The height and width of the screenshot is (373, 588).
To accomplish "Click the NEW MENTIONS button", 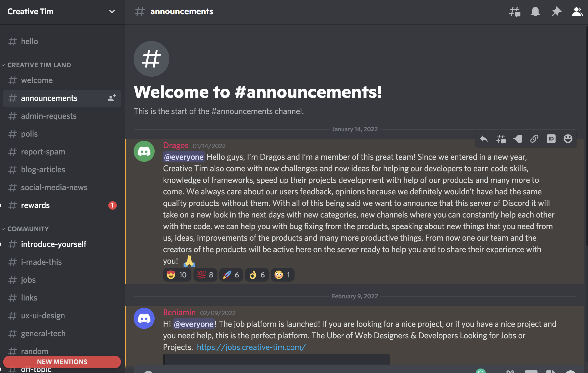I will coord(62,362).
